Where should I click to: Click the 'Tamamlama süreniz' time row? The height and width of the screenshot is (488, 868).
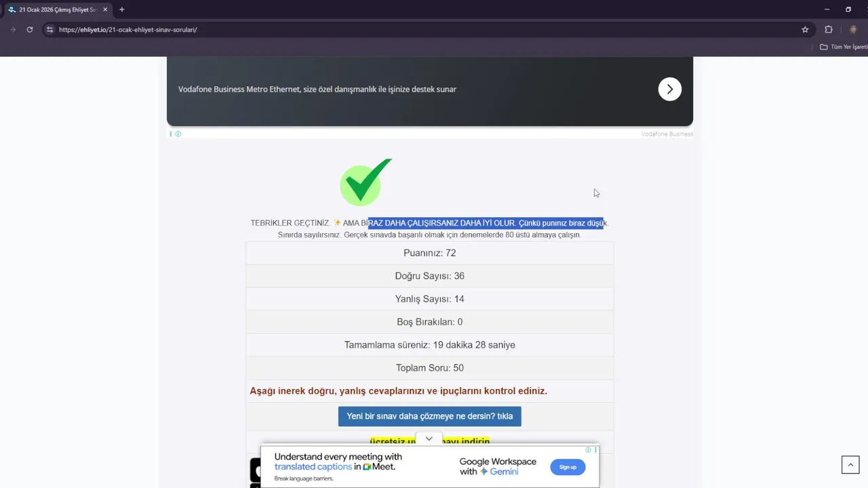tap(430, 345)
